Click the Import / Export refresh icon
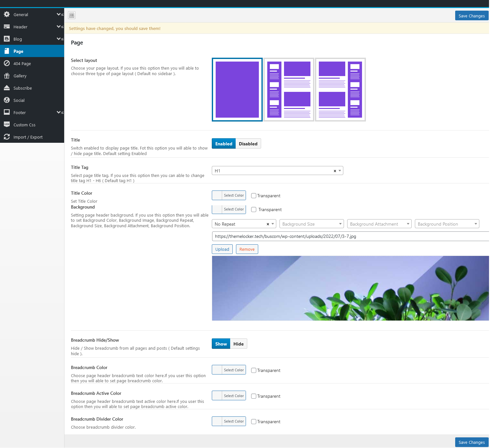 [7, 137]
